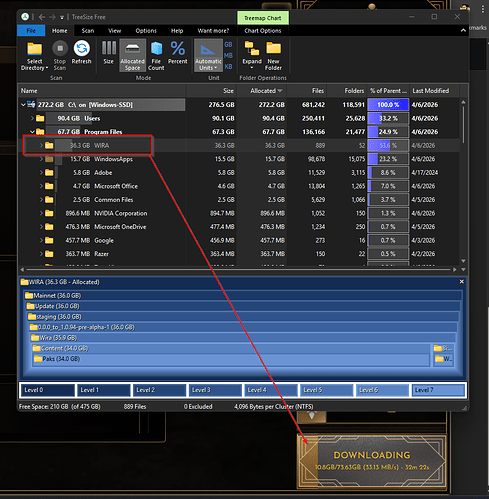The image size is (489, 499).
Task: Create a New Folder
Action: point(273,56)
